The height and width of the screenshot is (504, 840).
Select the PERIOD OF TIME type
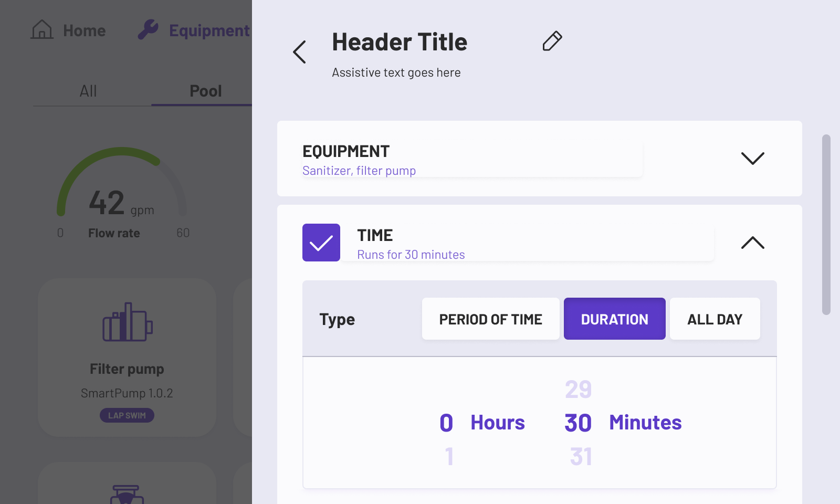tap(491, 319)
